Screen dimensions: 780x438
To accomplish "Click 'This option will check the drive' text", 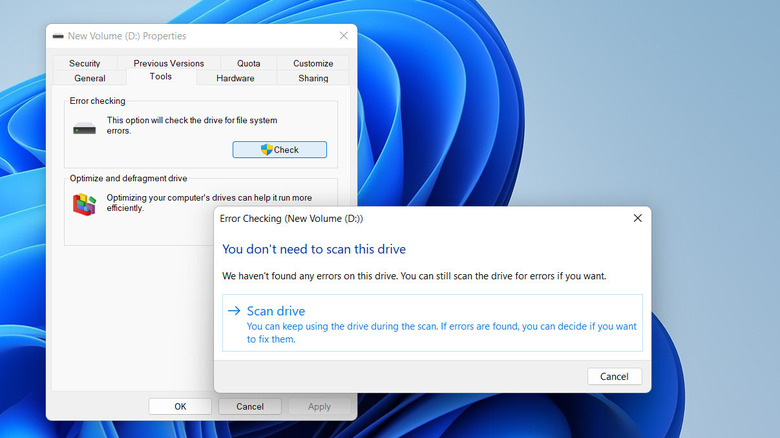I will [192, 125].
